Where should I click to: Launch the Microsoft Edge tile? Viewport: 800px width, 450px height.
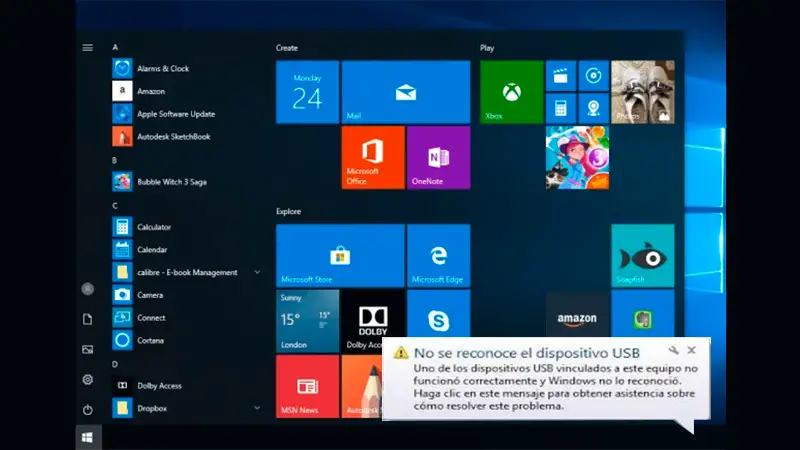[438, 256]
